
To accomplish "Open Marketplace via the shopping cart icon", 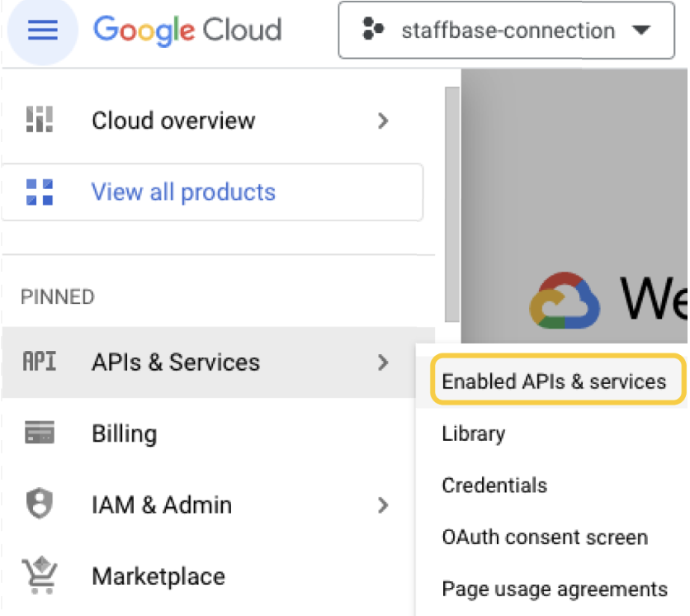I will (40, 576).
